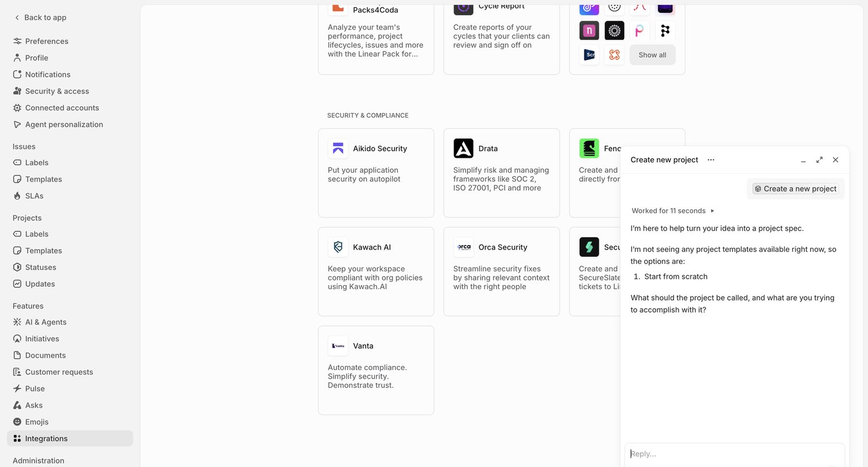The image size is (868, 467).
Task: Click the 'Administration' sidebar heading
Action: 38,461
